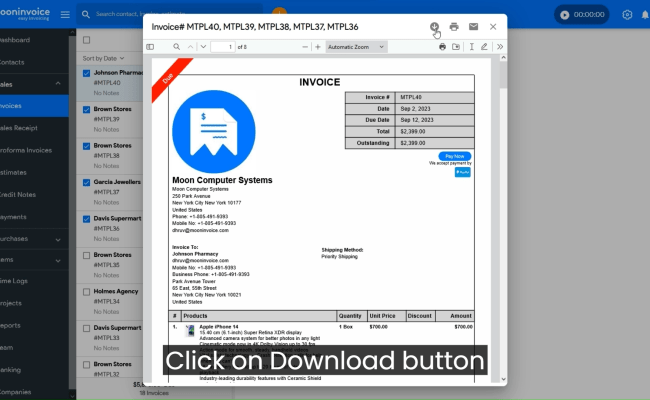
Task: Expand the Items section chevron
Action: 58,261
